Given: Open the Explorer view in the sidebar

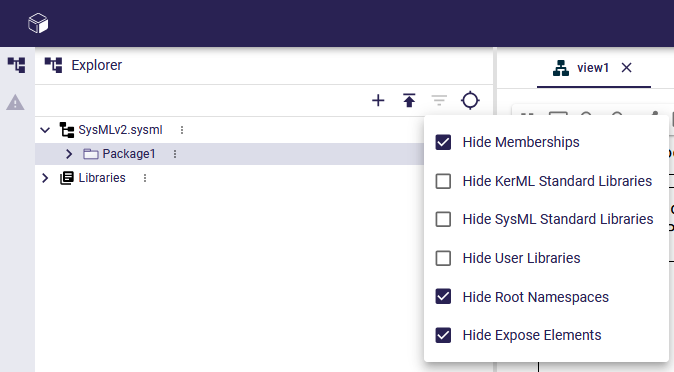Looking at the screenshot, I should click(16, 65).
